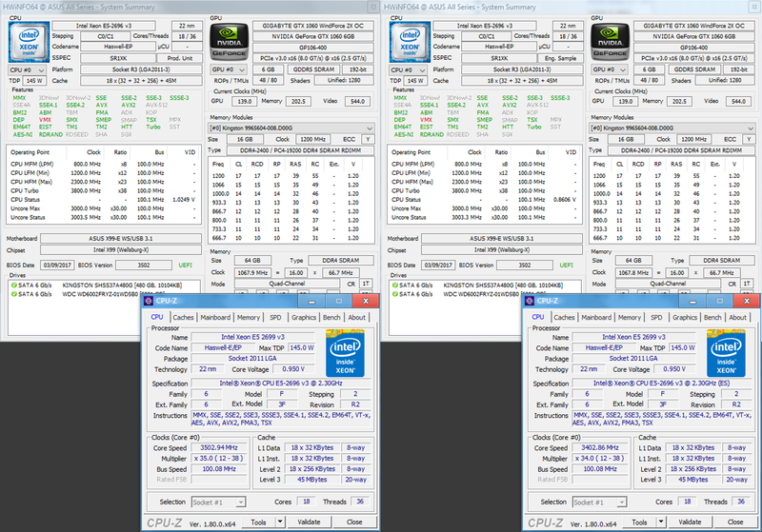762x532 pixels.
Task: Click Validate button in right CPU-Z
Action: (690, 522)
